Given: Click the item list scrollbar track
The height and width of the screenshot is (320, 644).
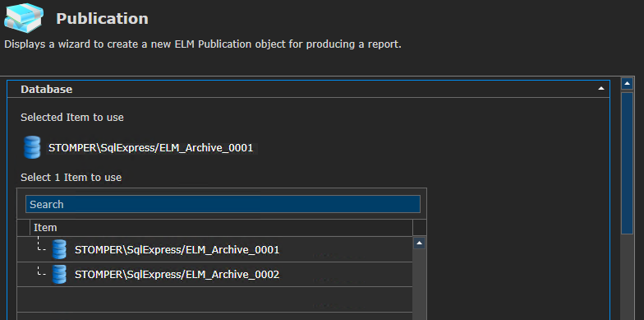Looking at the screenshot, I should click(419, 285).
